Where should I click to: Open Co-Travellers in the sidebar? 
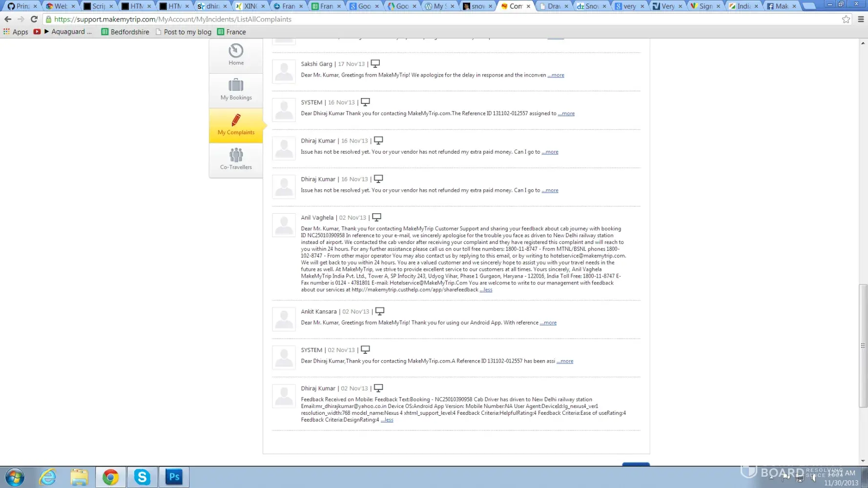tap(236, 159)
